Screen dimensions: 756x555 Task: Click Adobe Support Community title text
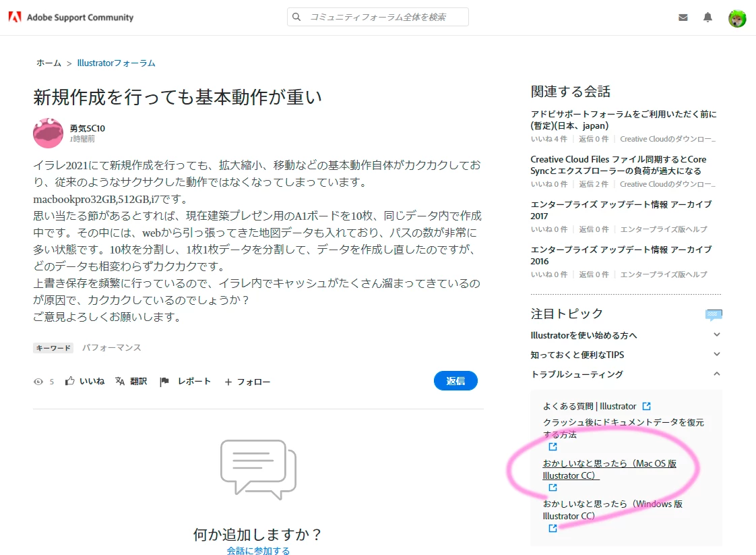[x=80, y=18]
